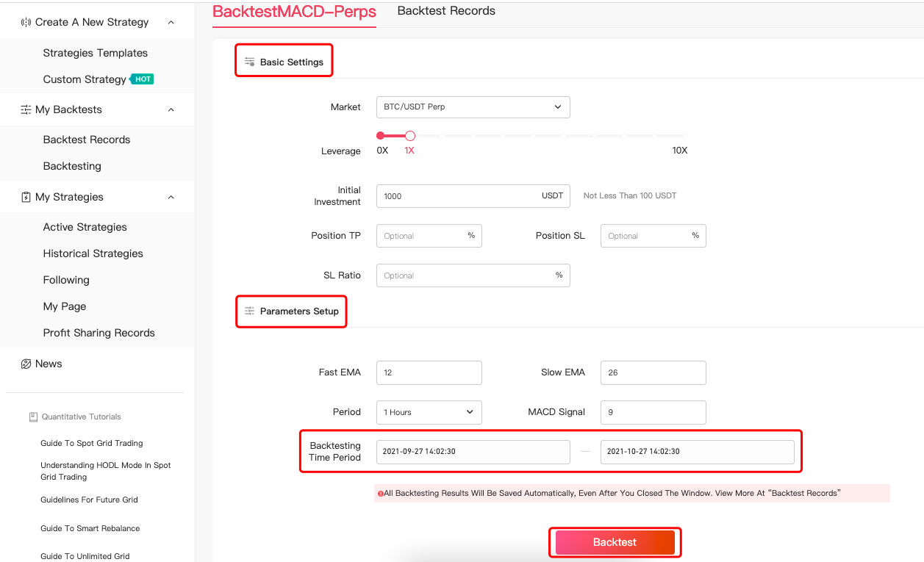Click the backtesting start date field
Screen dimensions: 924x562
click(473, 452)
